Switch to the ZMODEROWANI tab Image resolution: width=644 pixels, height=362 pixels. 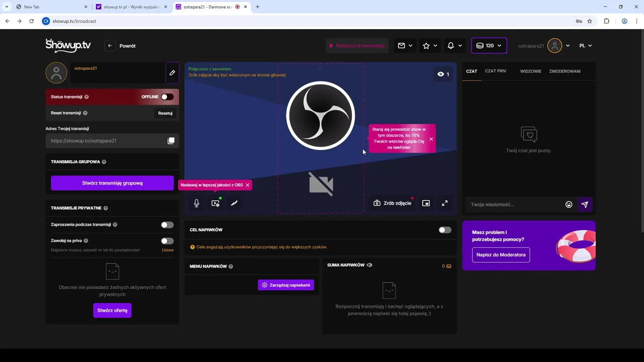coord(565,71)
